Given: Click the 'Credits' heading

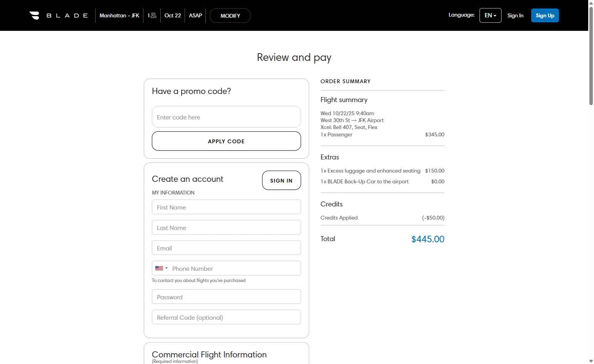Looking at the screenshot, I should coord(331,204).
